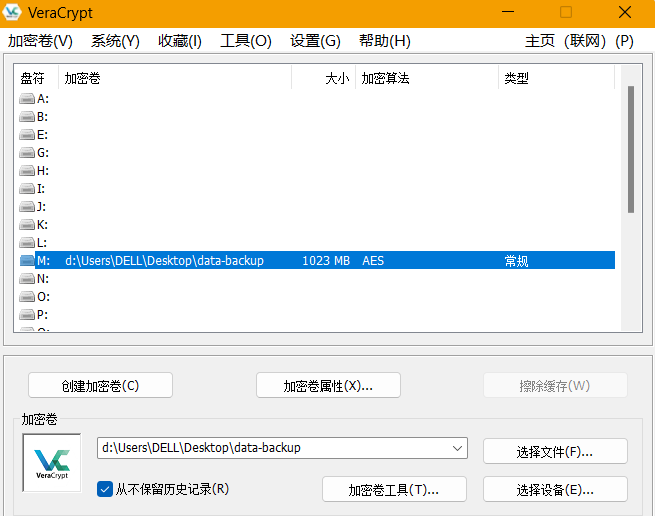Click 加密卷属性(X)... button
Viewport: 655px width, 516px height.
pyautogui.click(x=328, y=386)
